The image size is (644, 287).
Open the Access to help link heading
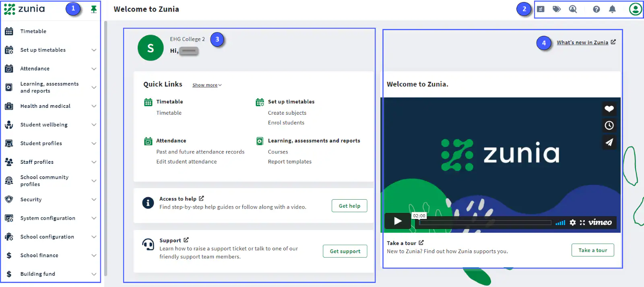[182, 199]
